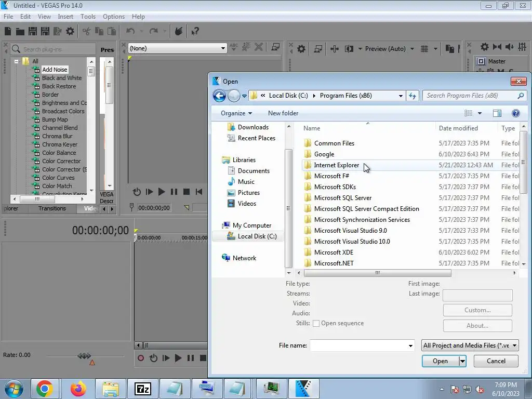The height and width of the screenshot is (399, 532).
Task: Click the What's This help icon
Action: (x=195, y=32)
